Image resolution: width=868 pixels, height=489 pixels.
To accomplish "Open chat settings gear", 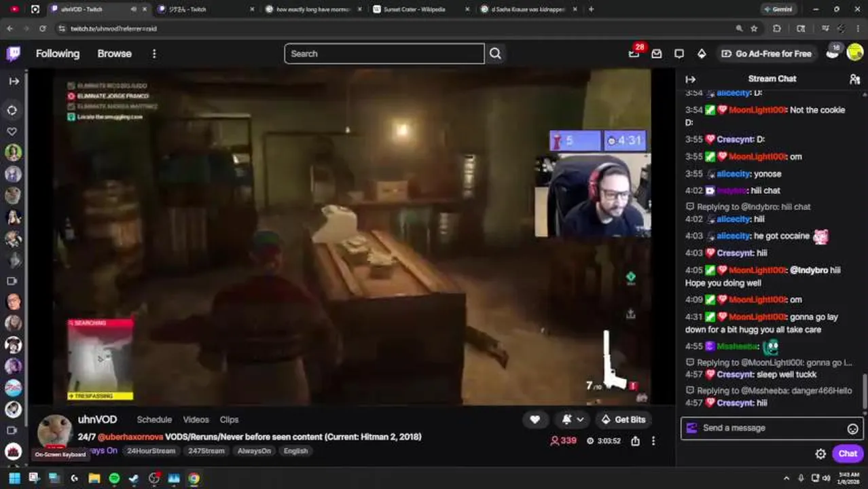I will pos(820,454).
